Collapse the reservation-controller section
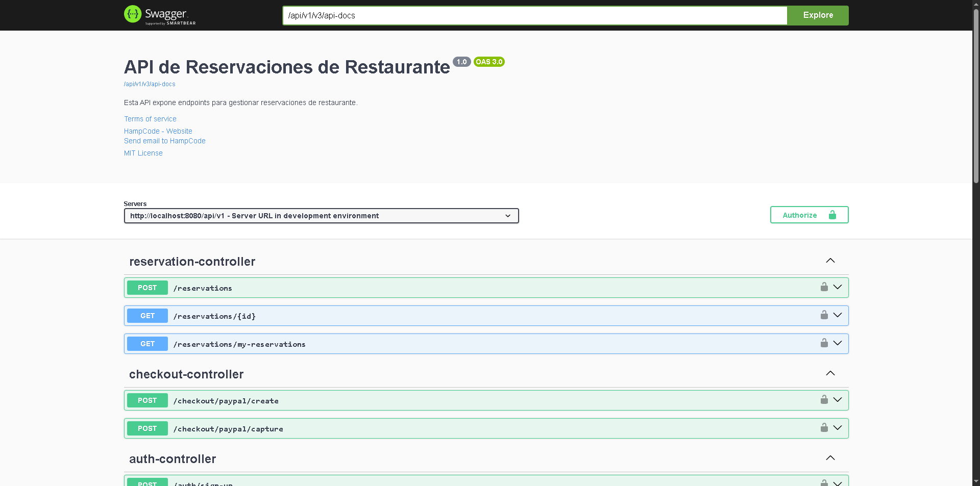Screen dimensions: 980x486 click(x=830, y=261)
